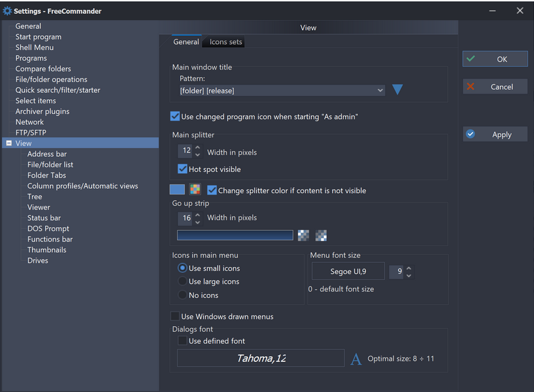Click the green checkmark on the OK button

pos(471,59)
